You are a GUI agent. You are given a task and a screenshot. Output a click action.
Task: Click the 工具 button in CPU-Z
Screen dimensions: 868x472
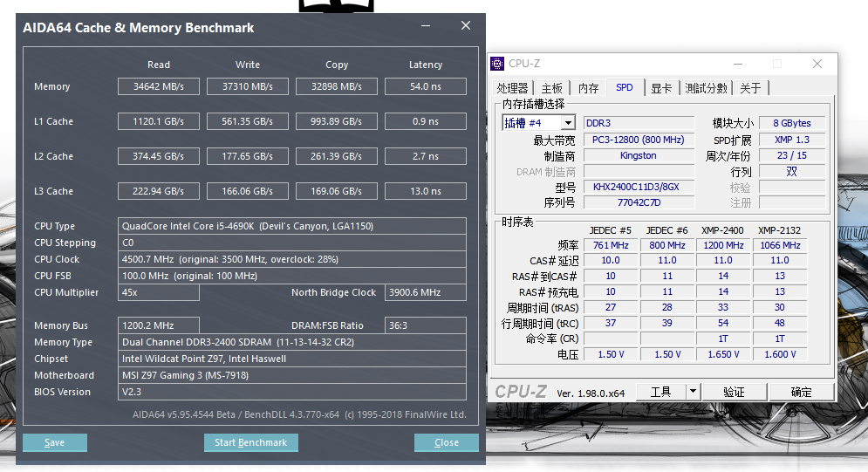[x=661, y=392]
